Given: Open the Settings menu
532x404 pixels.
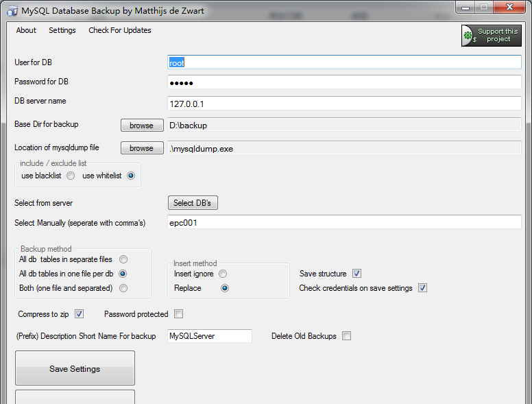Looking at the screenshot, I should [x=62, y=30].
